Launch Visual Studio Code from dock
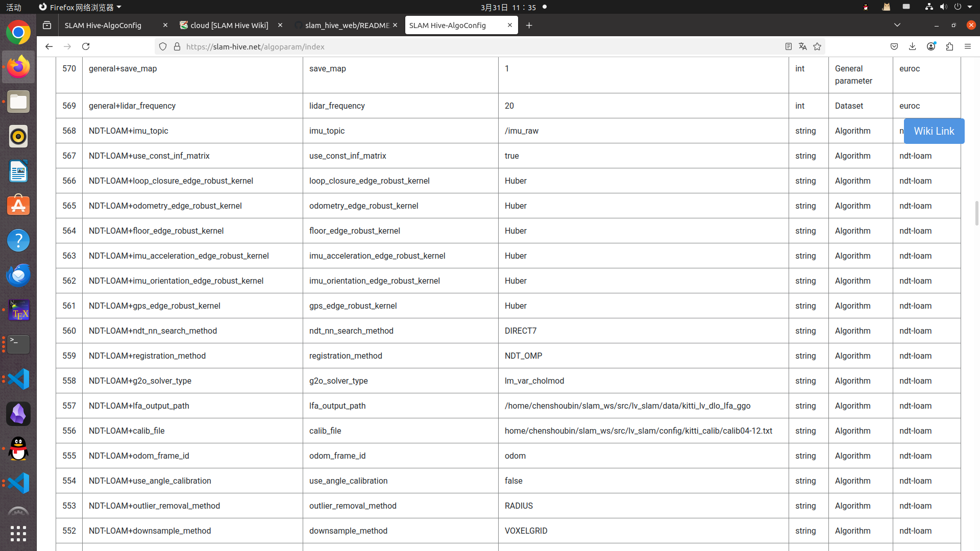Screen dimensions: 980x551 coord(18,379)
